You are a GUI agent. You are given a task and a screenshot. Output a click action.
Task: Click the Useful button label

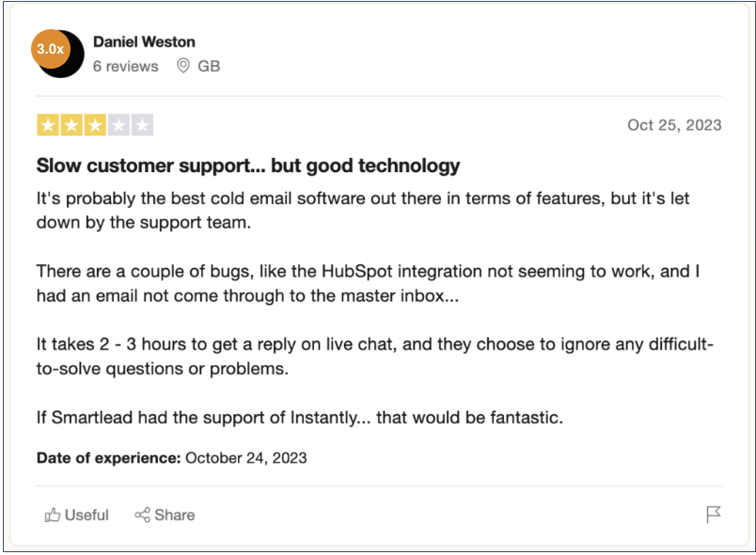pos(87,515)
